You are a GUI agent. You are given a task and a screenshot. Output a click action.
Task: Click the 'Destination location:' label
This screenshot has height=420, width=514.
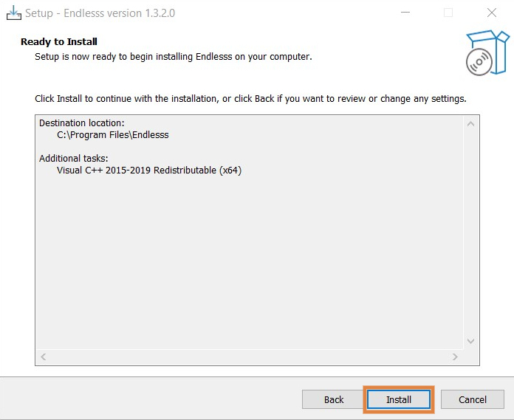[82, 123]
